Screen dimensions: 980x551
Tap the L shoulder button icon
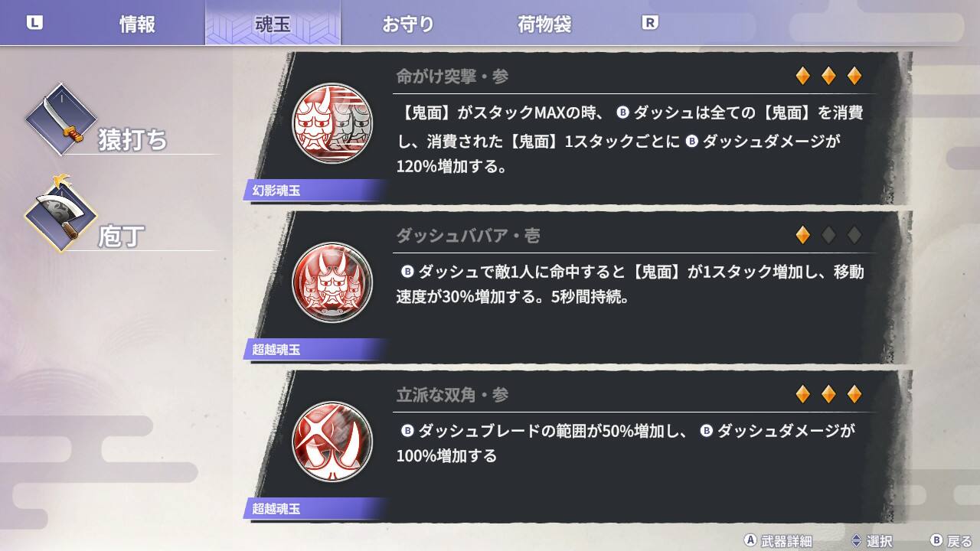(35, 23)
